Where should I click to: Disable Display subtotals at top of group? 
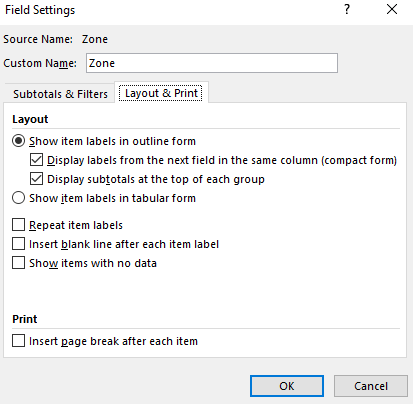click(x=36, y=179)
